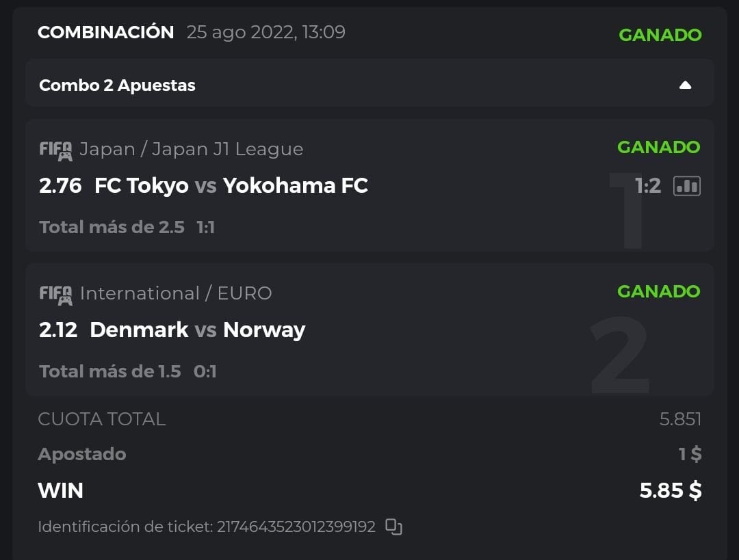739x560 pixels.
Task: Collapse the Combo 2 Apuestas section
Action: click(685, 85)
